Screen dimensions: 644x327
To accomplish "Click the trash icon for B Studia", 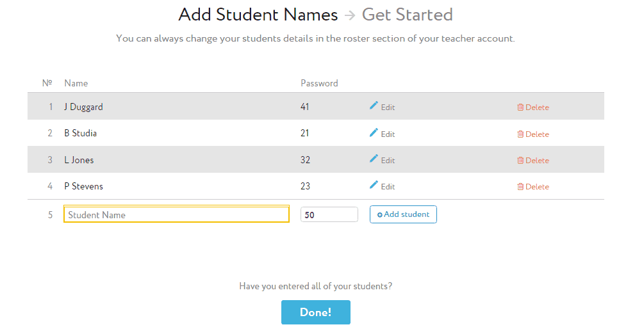I will [520, 134].
